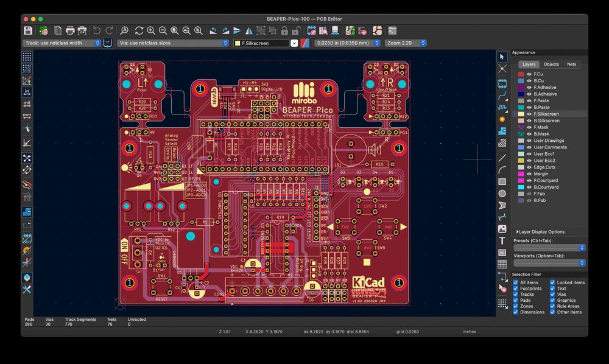Screen dimensions: 609x364
Task: Switch units to inches
Action: click(27, 92)
